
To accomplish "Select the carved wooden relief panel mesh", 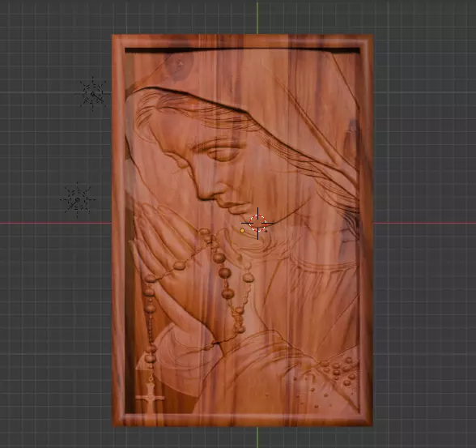I will click(242, 231).
